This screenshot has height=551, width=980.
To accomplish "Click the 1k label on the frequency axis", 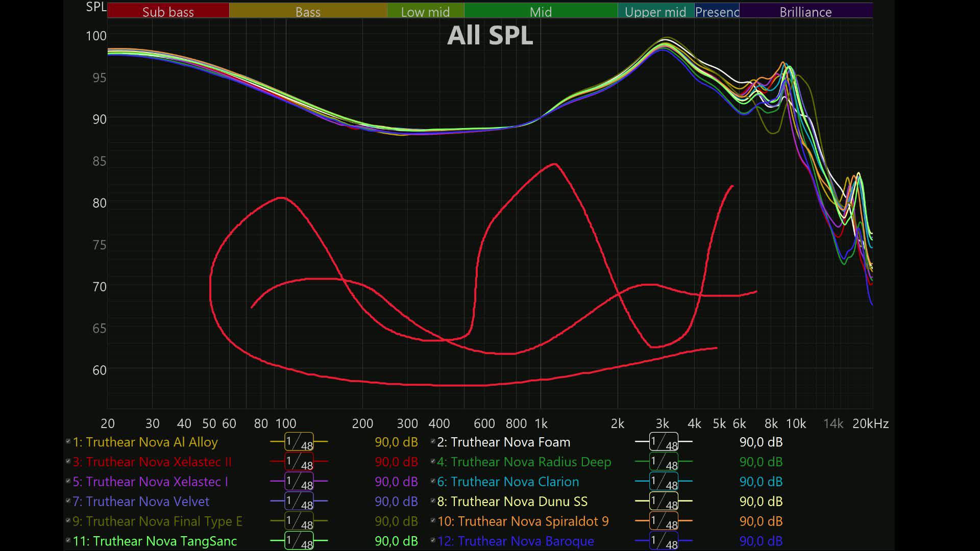I will [x=541, y=423].
